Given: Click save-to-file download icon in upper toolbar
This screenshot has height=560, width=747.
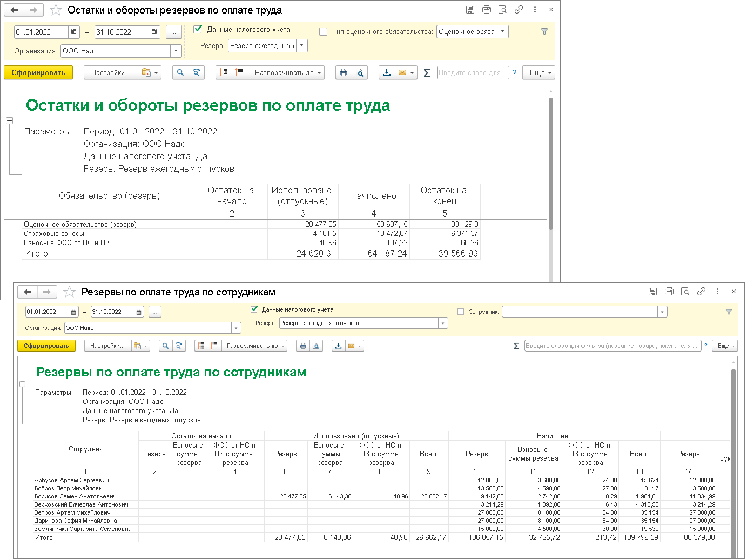Looking at the screenshot, I should coord(387,72).
